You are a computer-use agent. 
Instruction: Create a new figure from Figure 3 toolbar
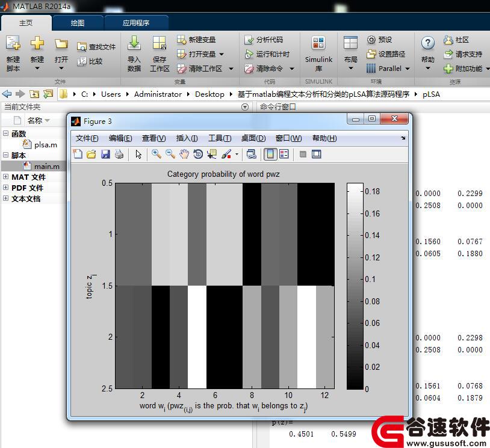tap(78, 154)
